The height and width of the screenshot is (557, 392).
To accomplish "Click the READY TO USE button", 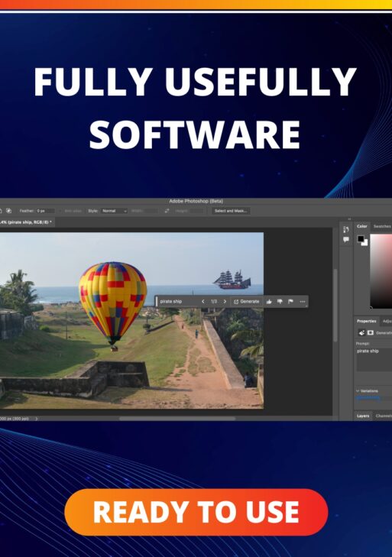I will (196, 512).
